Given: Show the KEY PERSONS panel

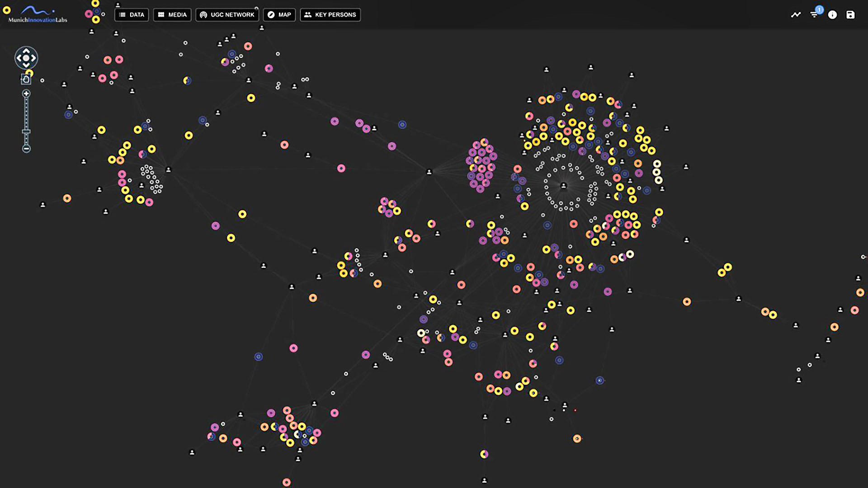Looking at the screenshot, I should point(330,15).
